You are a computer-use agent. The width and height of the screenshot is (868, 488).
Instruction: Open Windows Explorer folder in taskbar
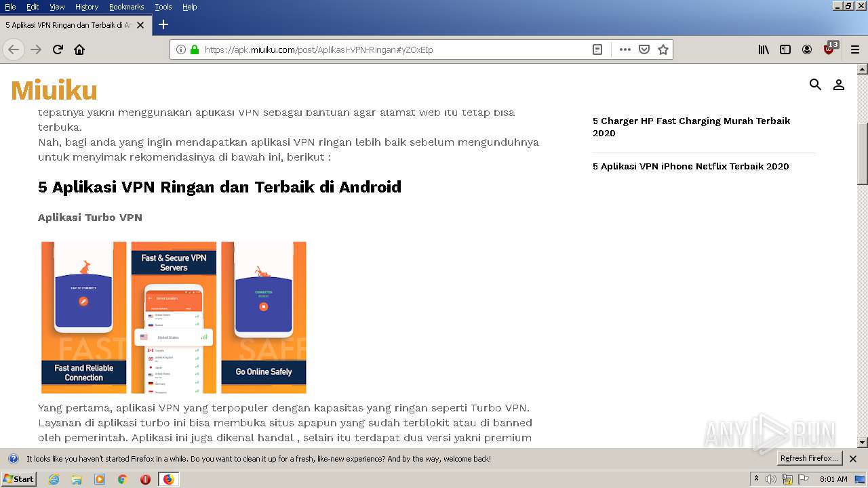(77, 479)
